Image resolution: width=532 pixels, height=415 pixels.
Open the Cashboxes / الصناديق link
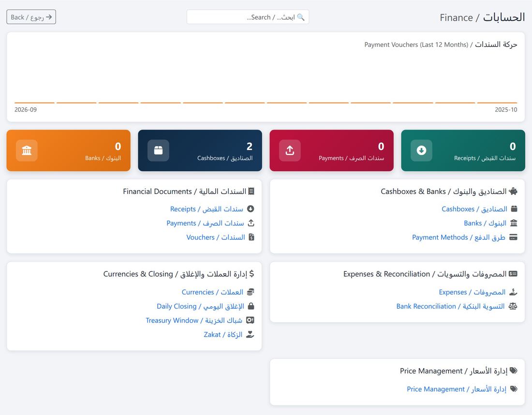click(474, 209)
